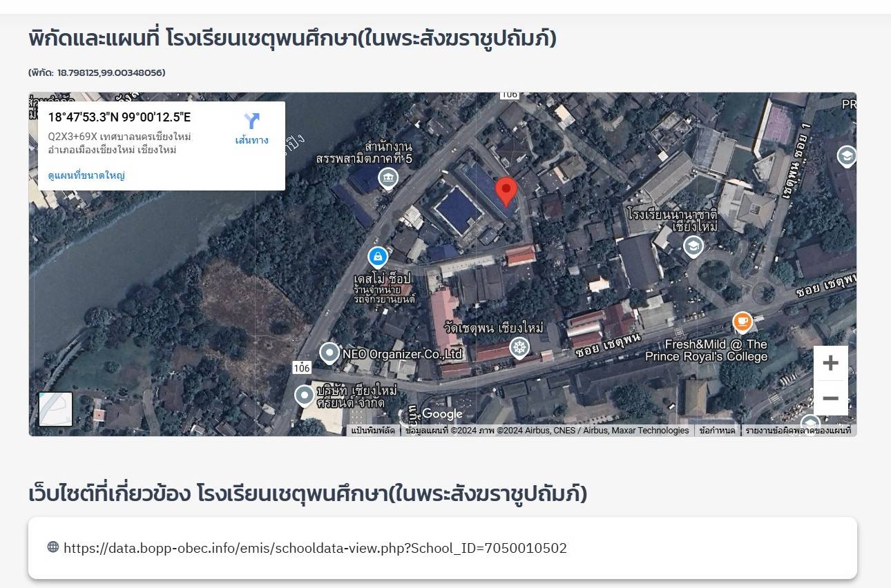
Task: Click the Wat Chetuphon temple marker
Action: [519, 347]
